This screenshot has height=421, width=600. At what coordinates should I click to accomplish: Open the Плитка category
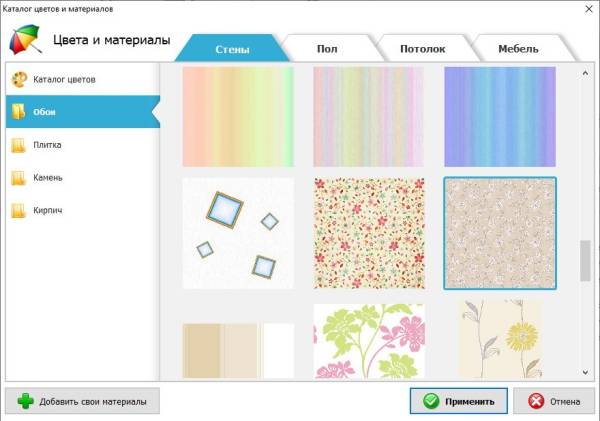pos(82,145)
